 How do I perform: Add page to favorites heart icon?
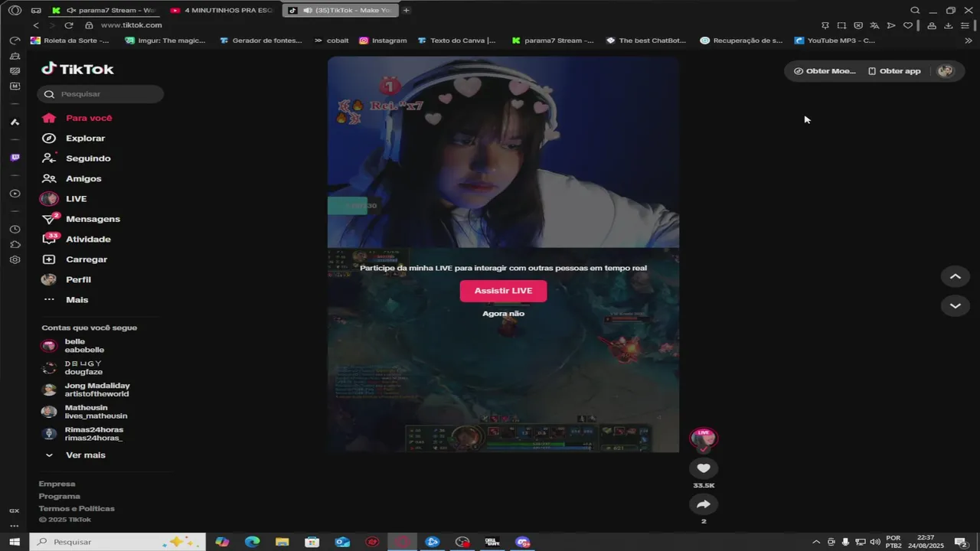tap(908, 25)
